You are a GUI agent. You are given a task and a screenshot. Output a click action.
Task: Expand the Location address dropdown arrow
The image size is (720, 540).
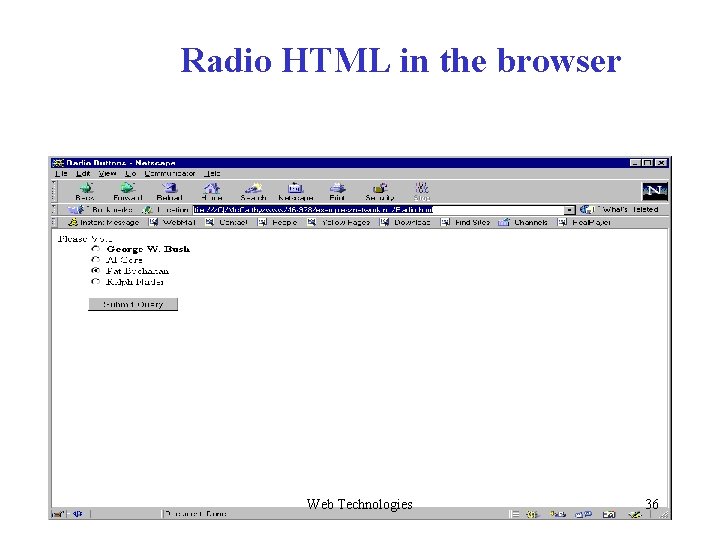[569, 210]
